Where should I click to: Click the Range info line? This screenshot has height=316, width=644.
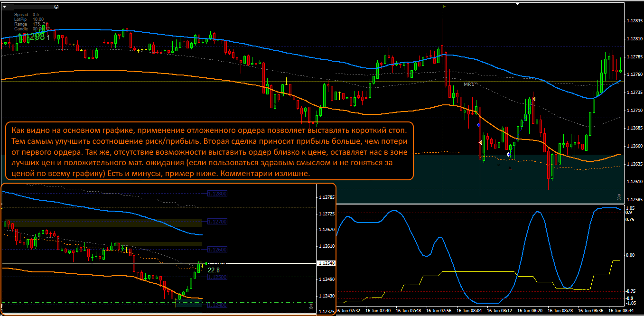tap(30, 24)
